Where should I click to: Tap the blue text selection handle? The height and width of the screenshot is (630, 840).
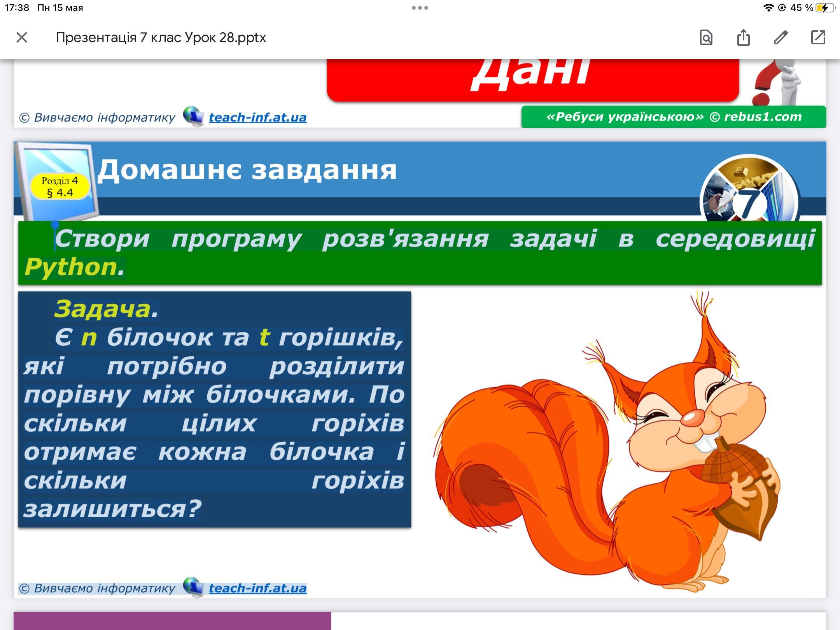pyautogui.click(x=55, y=225)
